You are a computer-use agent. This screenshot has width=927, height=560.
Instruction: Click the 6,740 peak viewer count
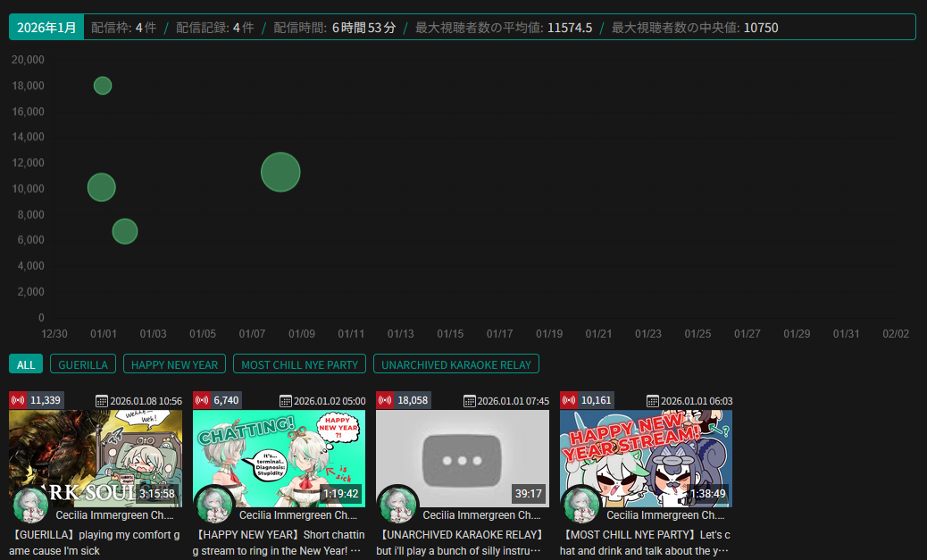coord(227,400)
